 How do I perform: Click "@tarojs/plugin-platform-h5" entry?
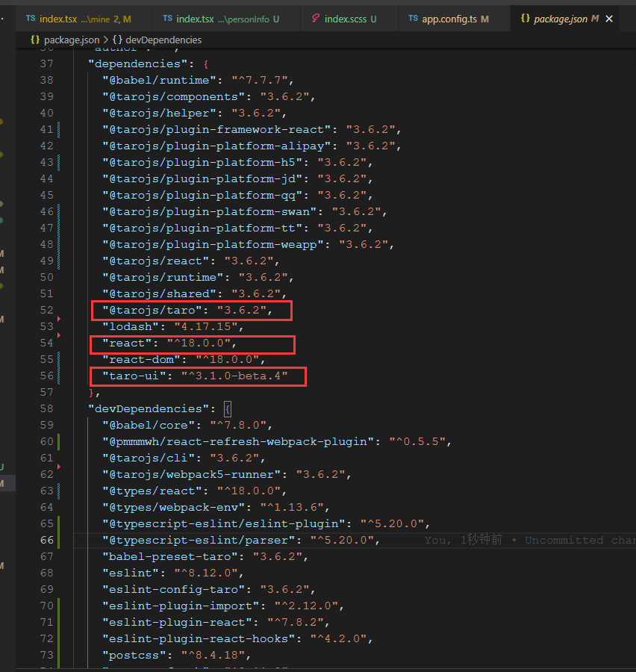tap(237, 163)
